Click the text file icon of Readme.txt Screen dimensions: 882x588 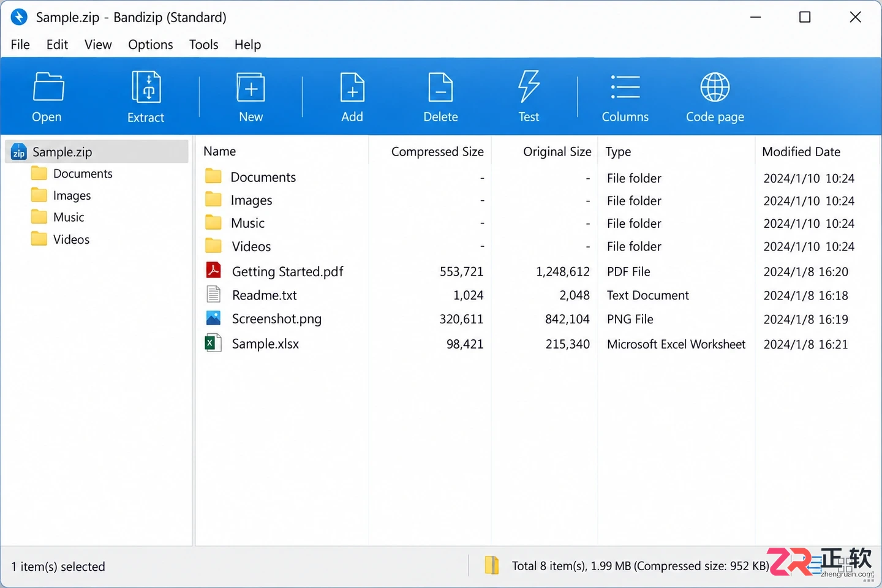[x=213, y=294]
